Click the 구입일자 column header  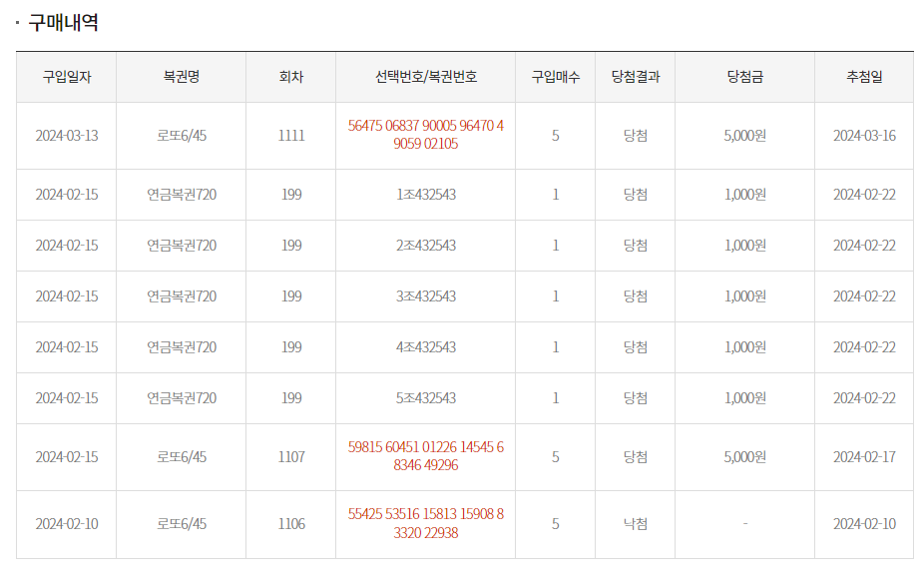(x=67, y=77)
